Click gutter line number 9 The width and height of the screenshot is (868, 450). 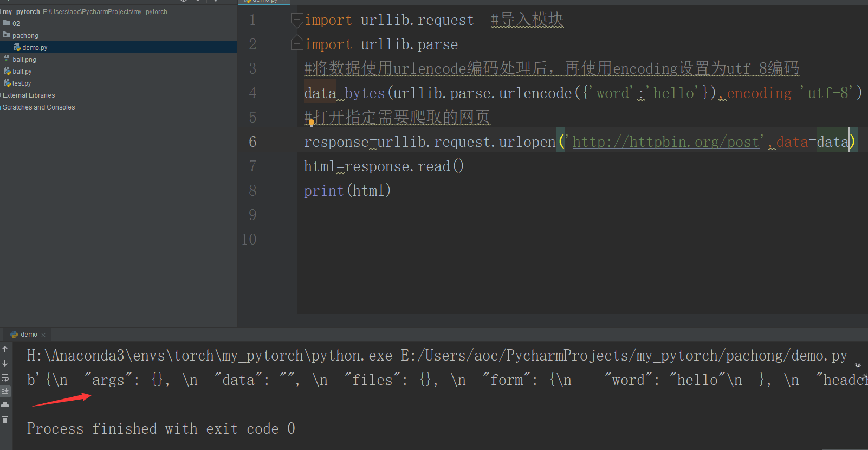(x=252, y=215)
